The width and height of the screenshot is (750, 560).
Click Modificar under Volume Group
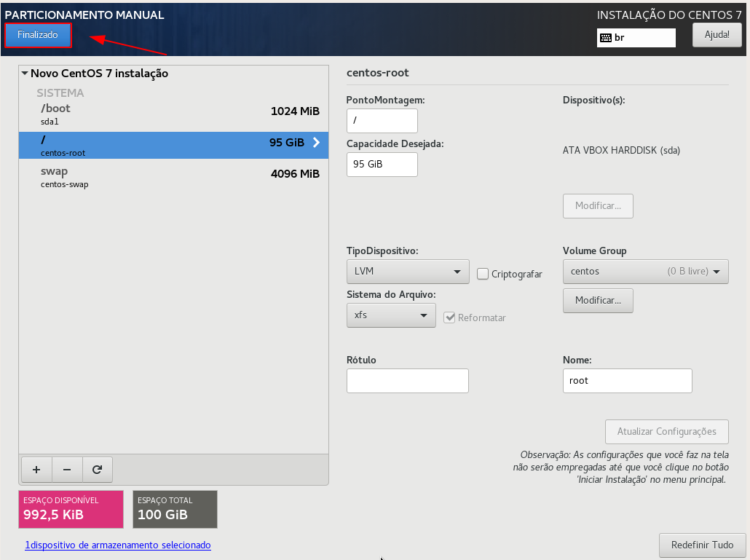click(598, 300)
